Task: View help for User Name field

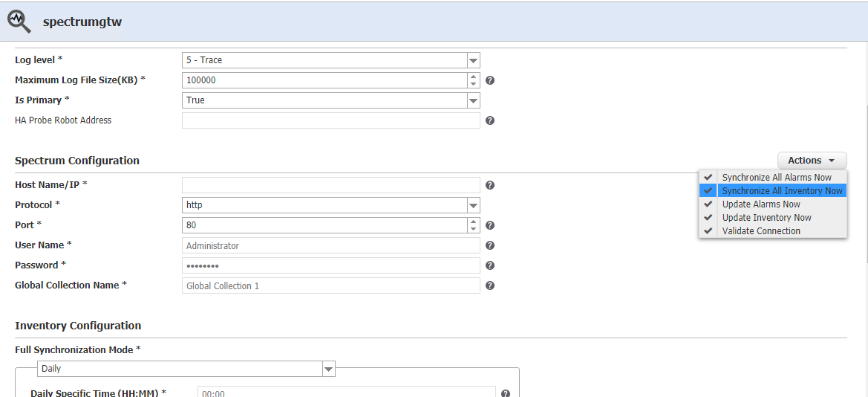Action: [490, 245]
